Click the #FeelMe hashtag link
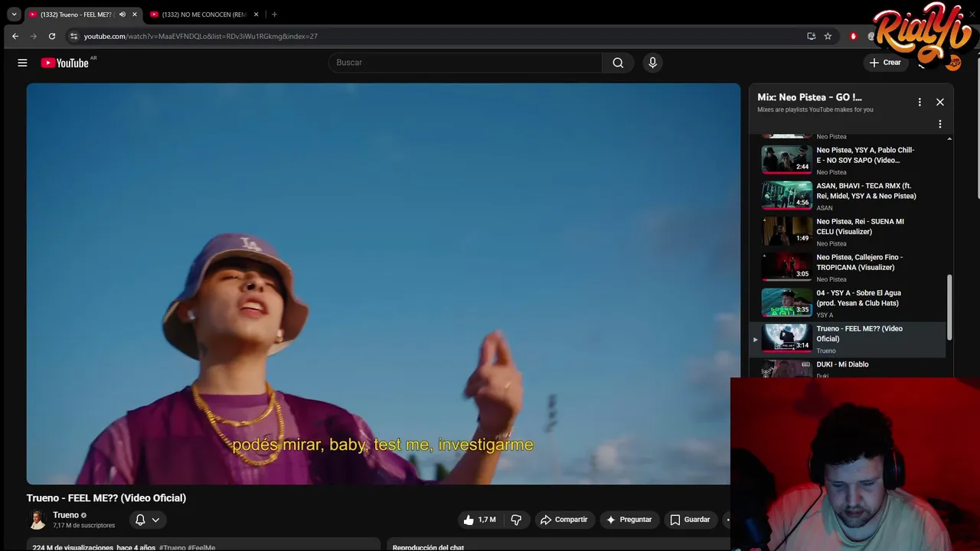Image resolution: width=980 pixels, height=551 pixels. tap(201, 548)
